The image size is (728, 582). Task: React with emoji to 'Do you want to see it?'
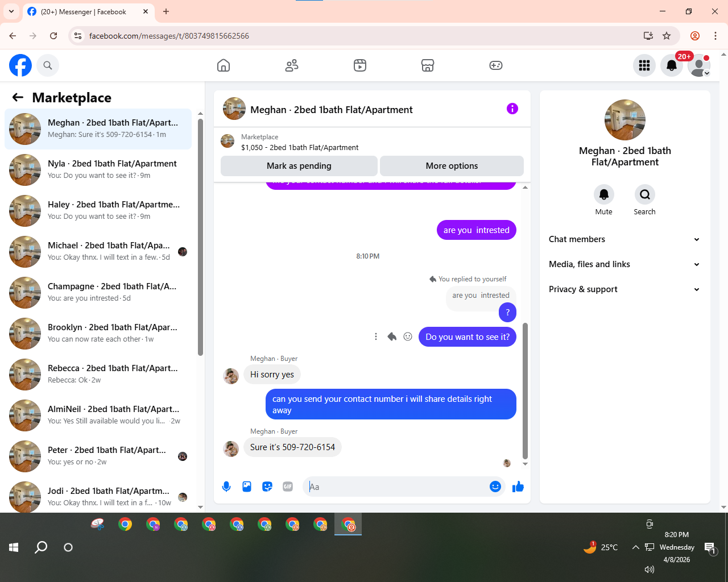click(408, 336)
